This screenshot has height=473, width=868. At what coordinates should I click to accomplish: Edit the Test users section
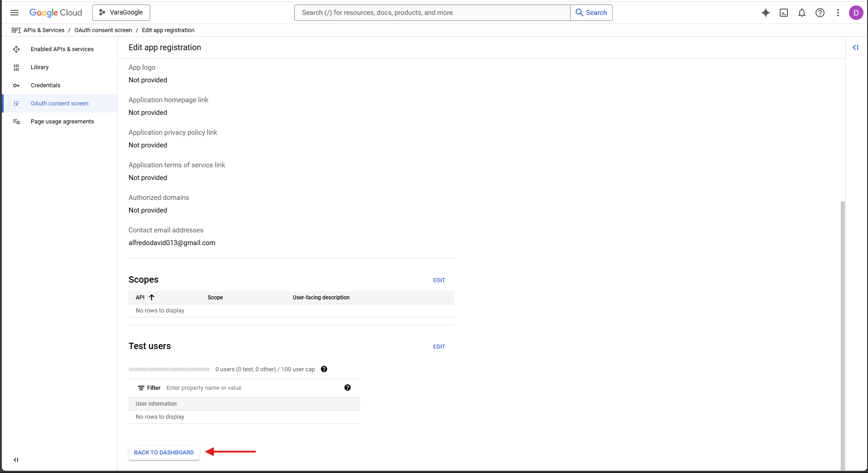click(439, 347)
